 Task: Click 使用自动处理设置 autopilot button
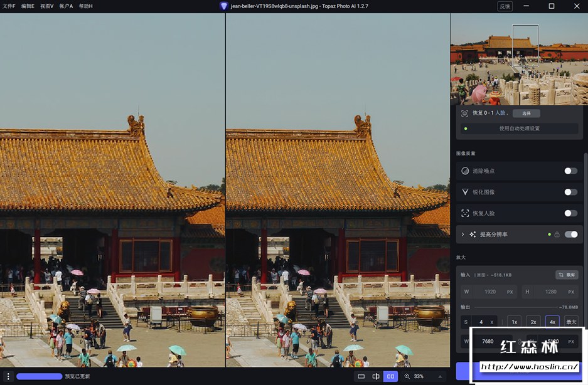[x=520, y=129]
